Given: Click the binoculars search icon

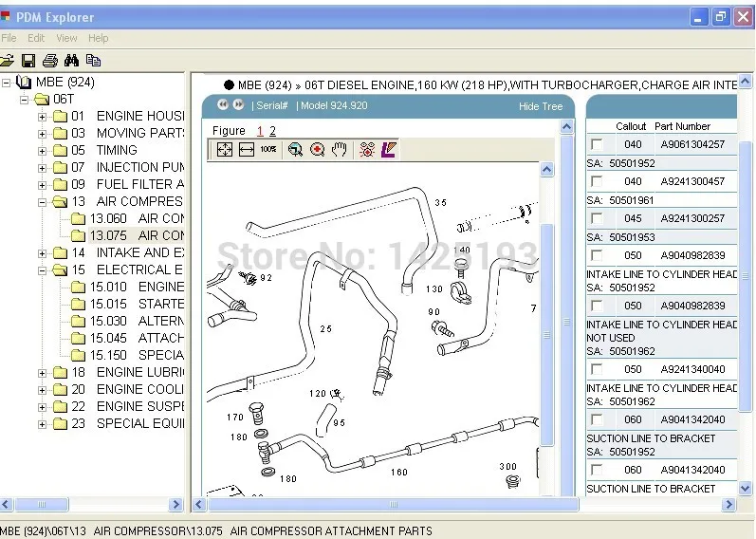Looking at the screenshot, I should (70, 60).
